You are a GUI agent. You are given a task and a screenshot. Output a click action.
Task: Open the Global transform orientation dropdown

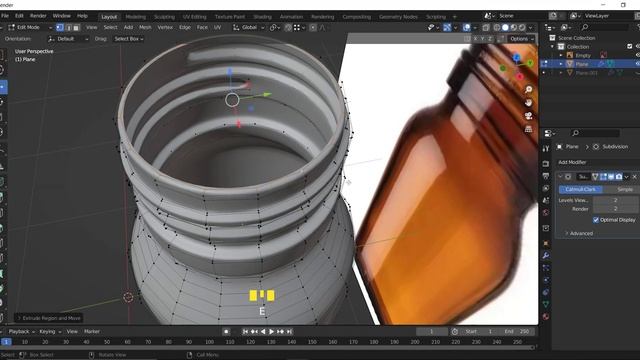[x=249, y=27]
